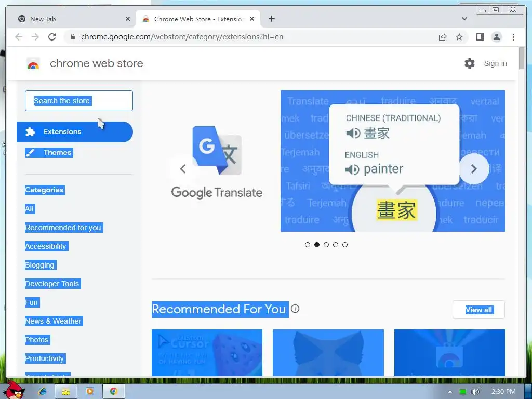Click the lock icon in address bar
The width and height of the screenshot is (532, 399).
pos(72,37)
